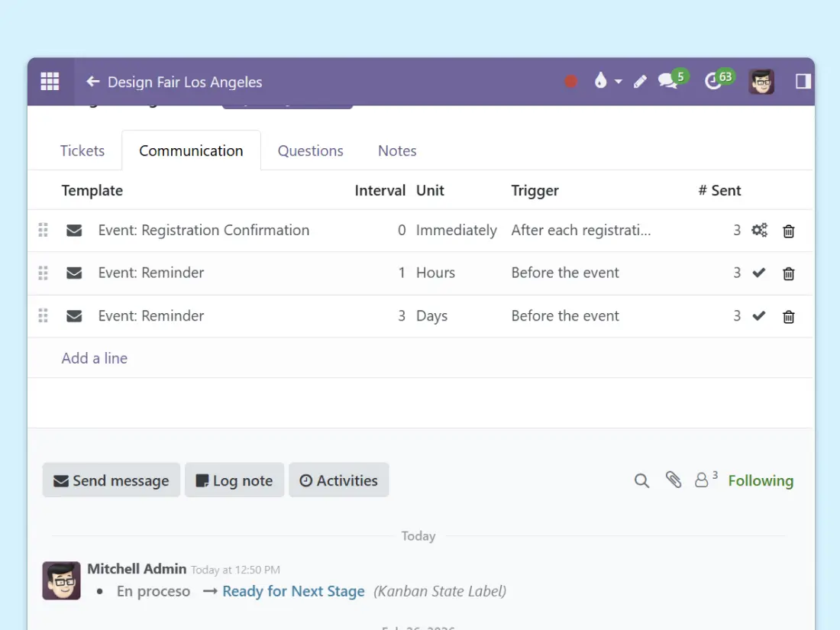Image resolution: width=840 pixels, height=630 pixels.
Task: Switch to the Questions tab
Action: [x=310, y=150]
